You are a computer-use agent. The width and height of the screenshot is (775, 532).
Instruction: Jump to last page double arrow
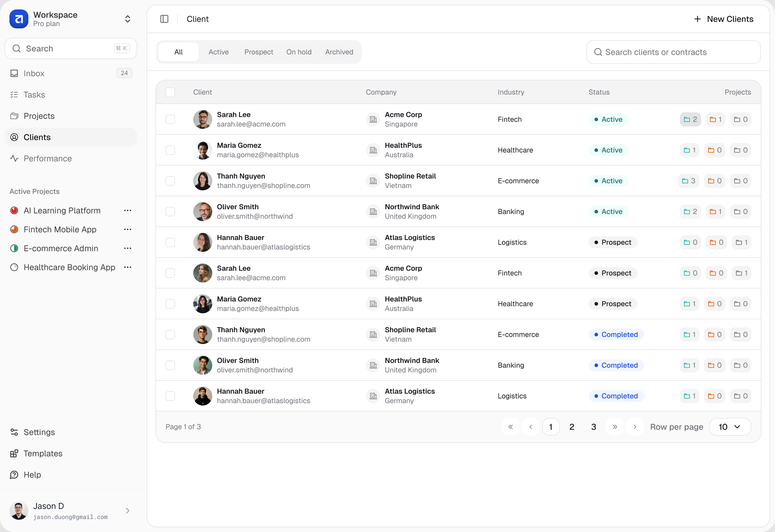(615, 426)
